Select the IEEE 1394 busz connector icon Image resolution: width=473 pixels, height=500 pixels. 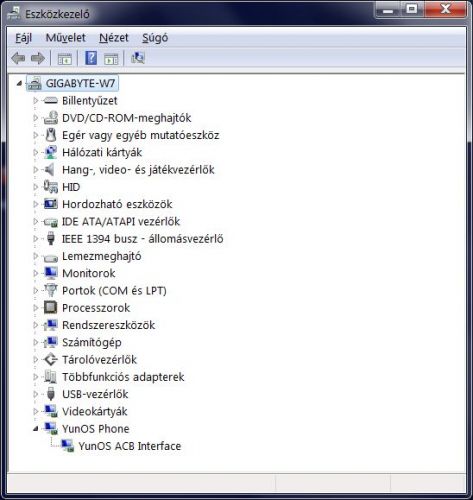(51, 239)
